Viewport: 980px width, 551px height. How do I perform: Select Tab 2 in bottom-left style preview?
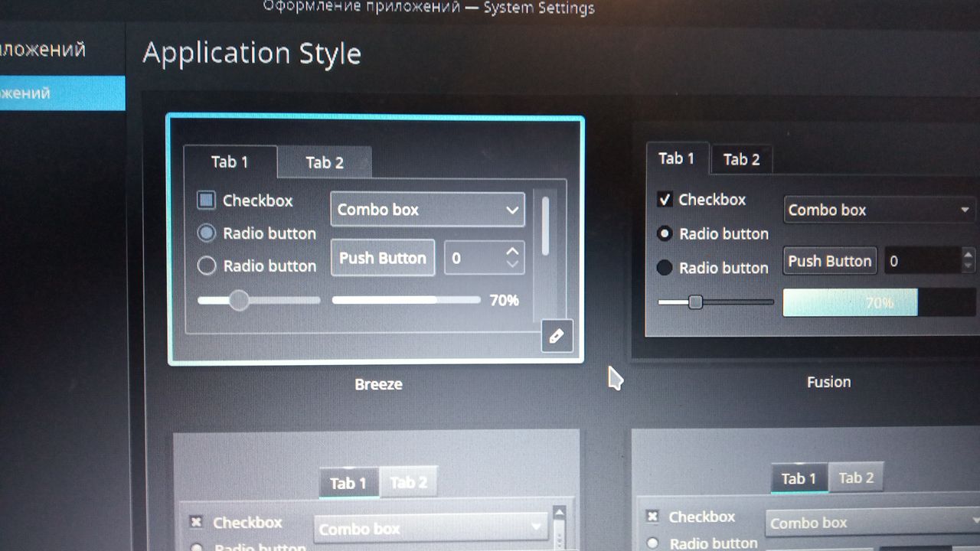point(409,482)
